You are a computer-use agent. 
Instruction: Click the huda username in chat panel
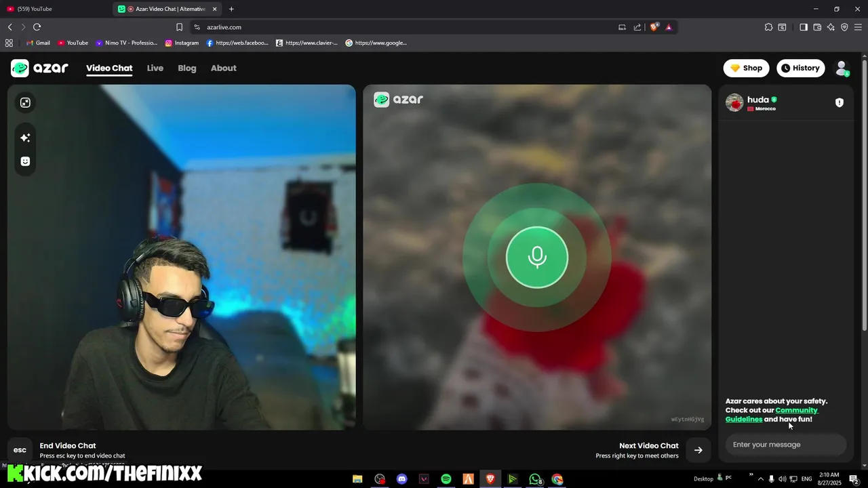point(758,100)
